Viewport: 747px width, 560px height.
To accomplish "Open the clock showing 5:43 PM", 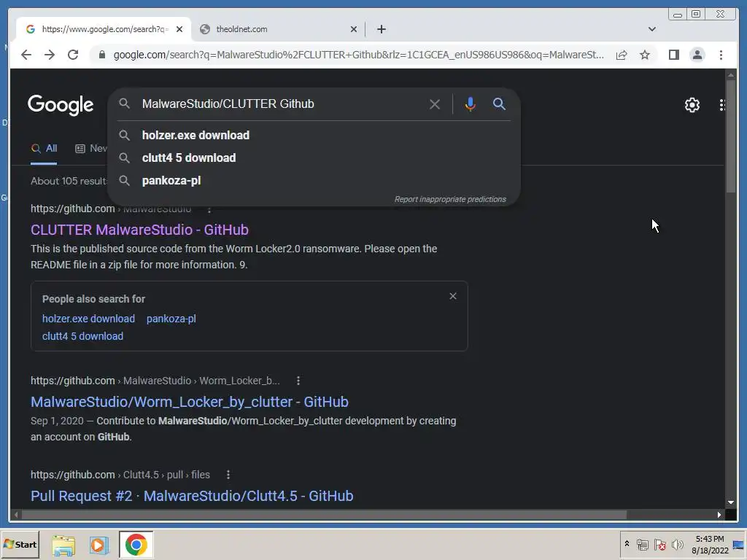I will coord(710,545).
